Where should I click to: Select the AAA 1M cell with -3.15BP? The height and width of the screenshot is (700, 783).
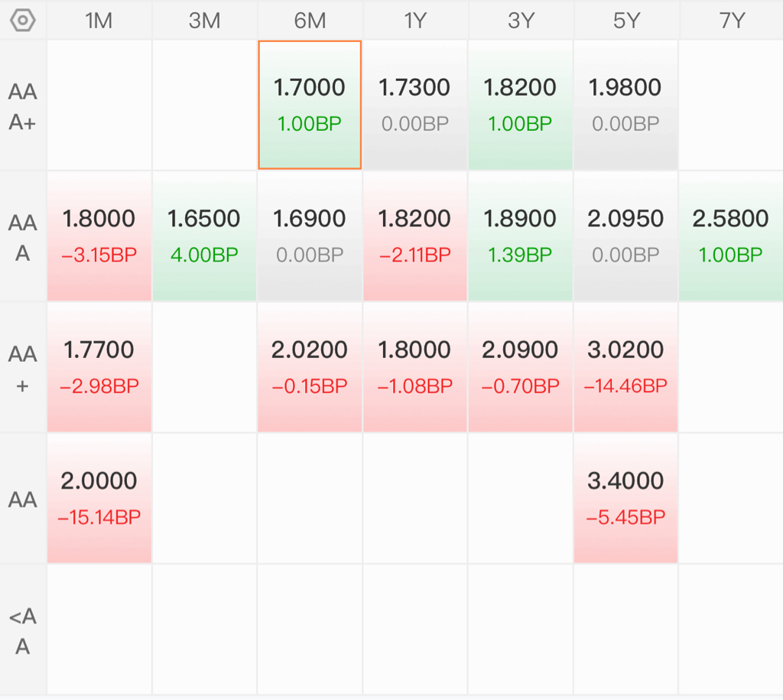tap(99, 236)
